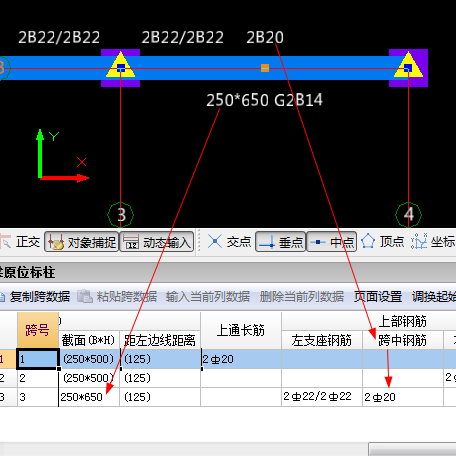Screen dimensions: 456x456
Task: Click axis bubble number 3
Action: pyautogui.click(x=121, y=215)
